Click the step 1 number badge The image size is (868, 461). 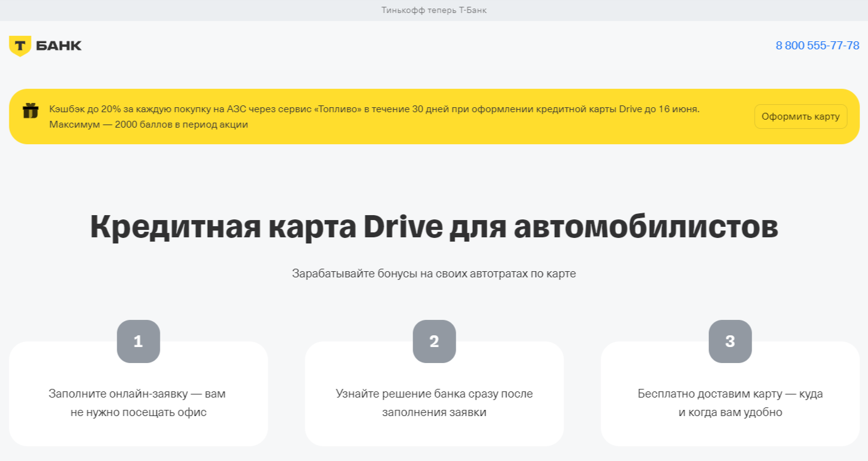[138, 341]
